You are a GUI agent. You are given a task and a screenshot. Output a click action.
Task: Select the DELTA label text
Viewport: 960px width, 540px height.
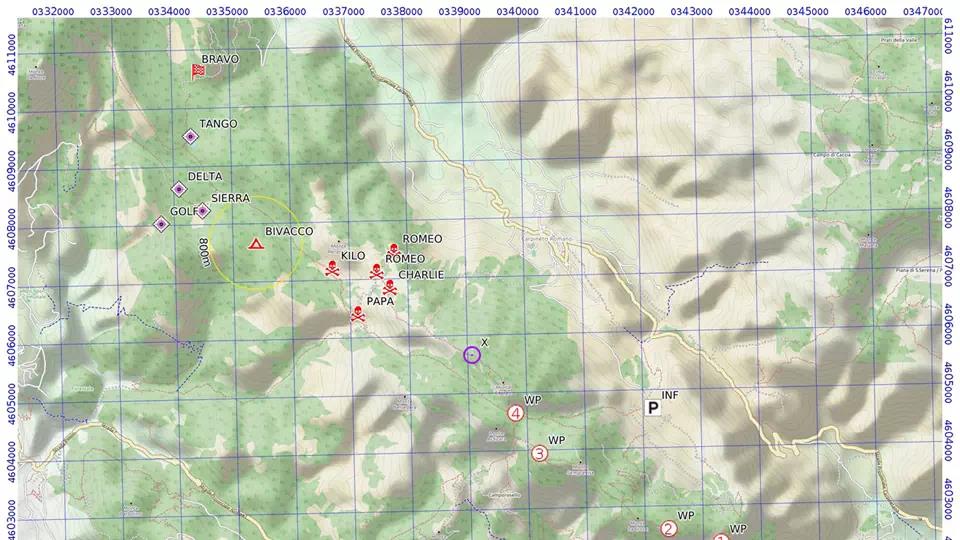205,176
